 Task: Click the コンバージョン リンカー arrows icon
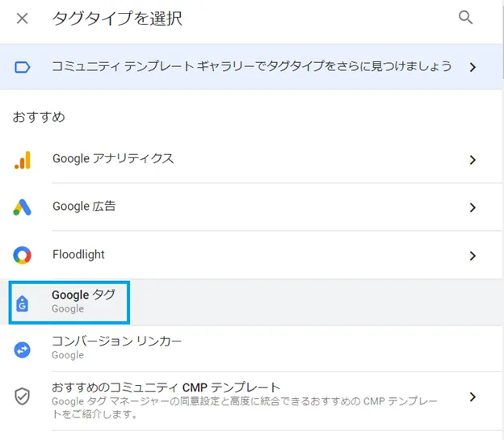(22, 350)
